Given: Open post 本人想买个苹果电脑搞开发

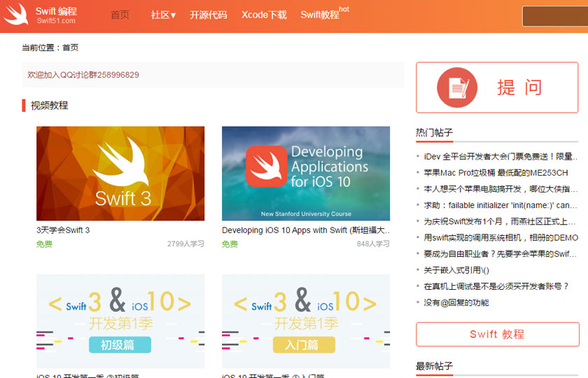Looking at the screenshot, I should click(500, 189).
